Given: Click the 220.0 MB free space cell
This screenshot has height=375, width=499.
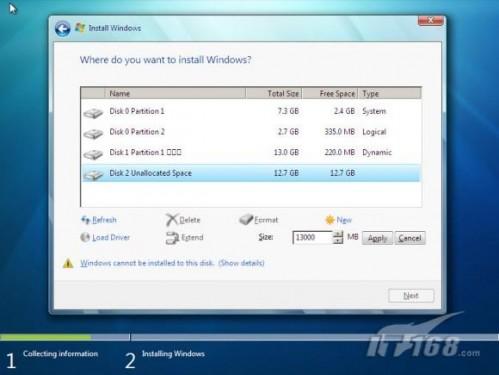Looking at the screenshot, I should coord(340,153).
